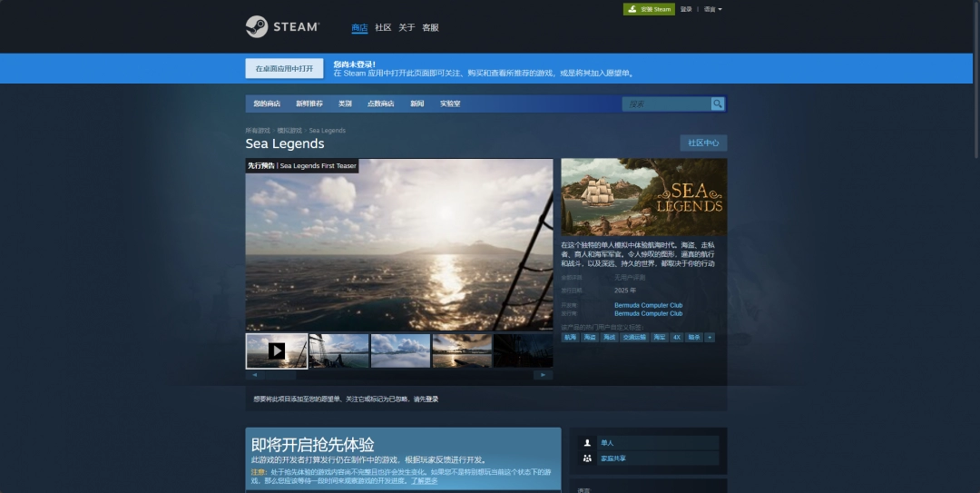Click the Bermuda Computer Club developer link
Image resolution: width=980 pixels, height=493 pixels.
coord(648,305)
